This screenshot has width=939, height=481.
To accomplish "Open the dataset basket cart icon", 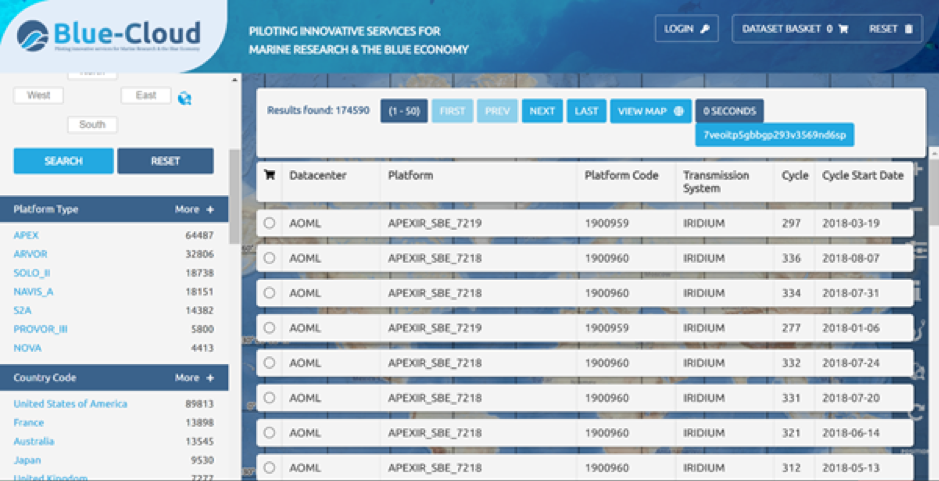I will (x=843, y=29).
